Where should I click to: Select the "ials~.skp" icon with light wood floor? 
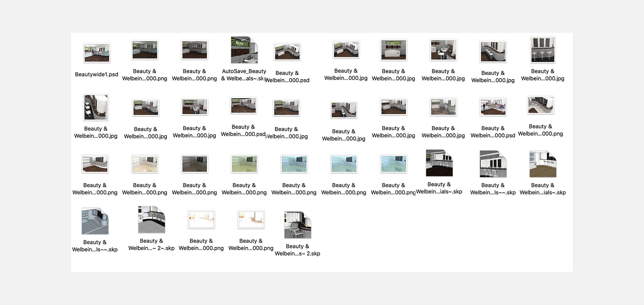(x=543, y=164)
